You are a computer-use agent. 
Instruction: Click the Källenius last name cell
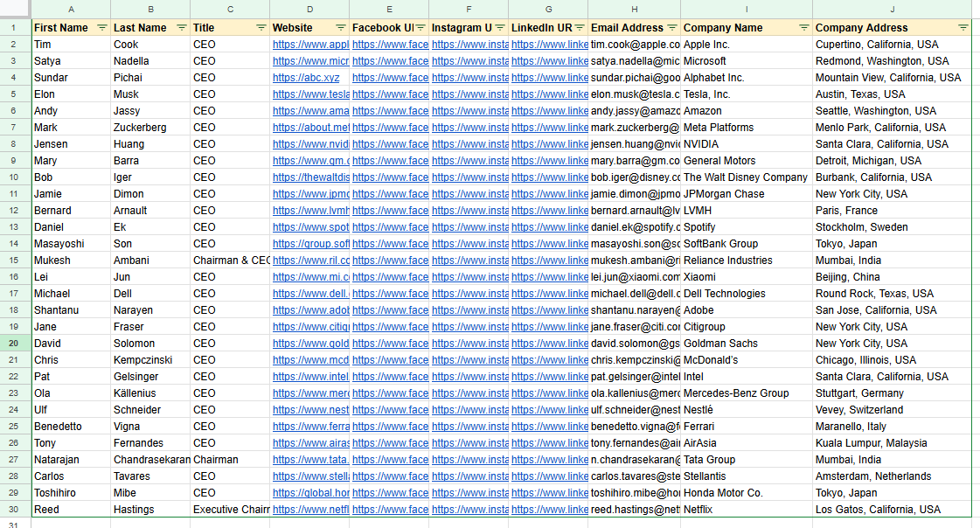(x=150, y=393)
